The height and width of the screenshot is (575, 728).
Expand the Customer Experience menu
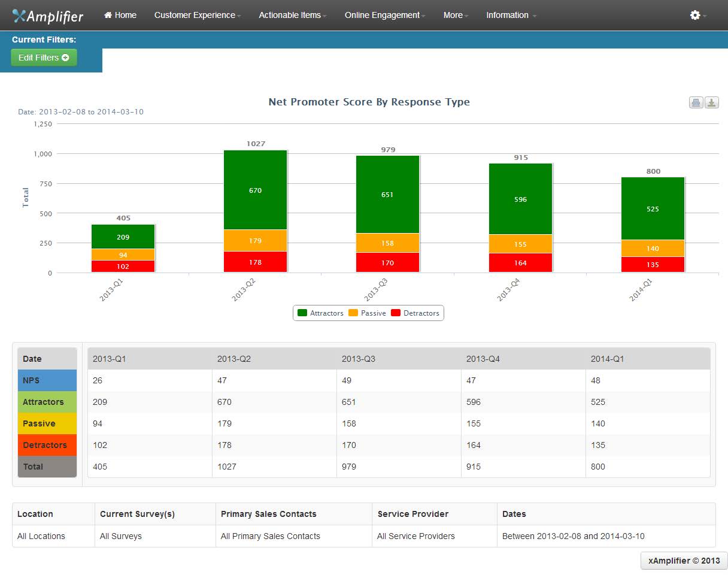(198, 15)
